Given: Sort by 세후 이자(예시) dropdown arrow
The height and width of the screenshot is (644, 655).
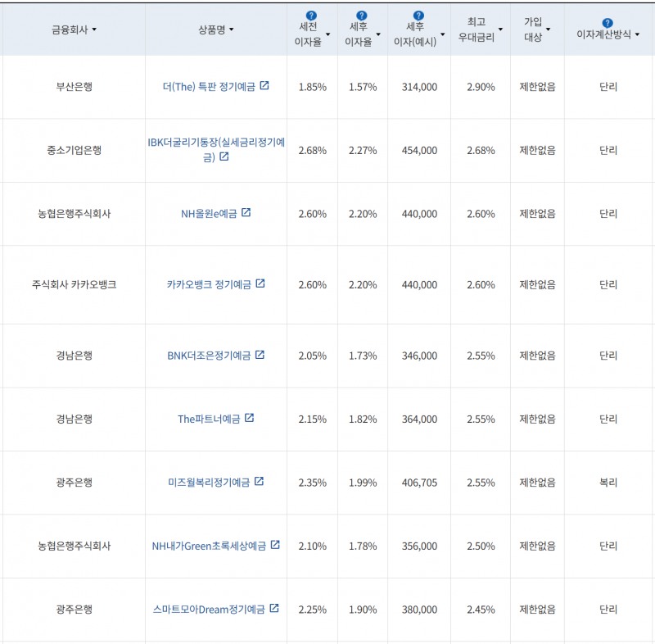Looking at the screenshot, I should pyautogui.click(x=443, y=35).
